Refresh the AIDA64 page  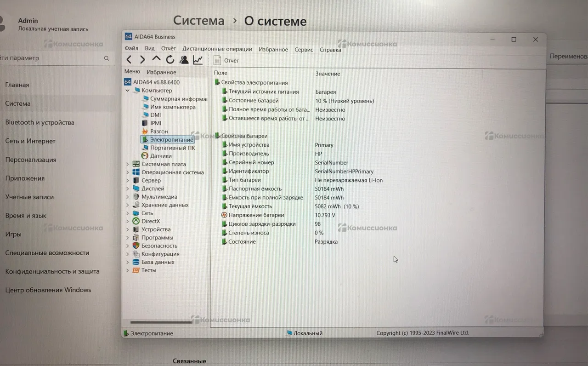[x=170, y=59]
